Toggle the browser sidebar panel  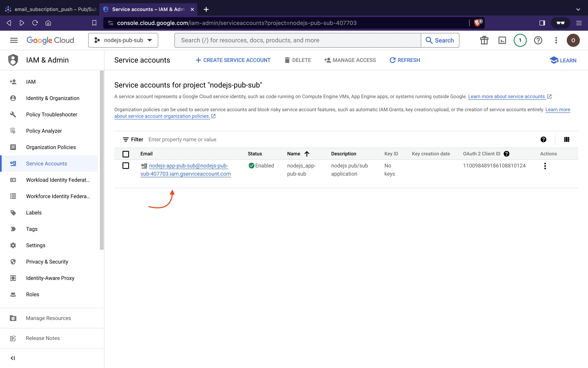pos(542,23)
